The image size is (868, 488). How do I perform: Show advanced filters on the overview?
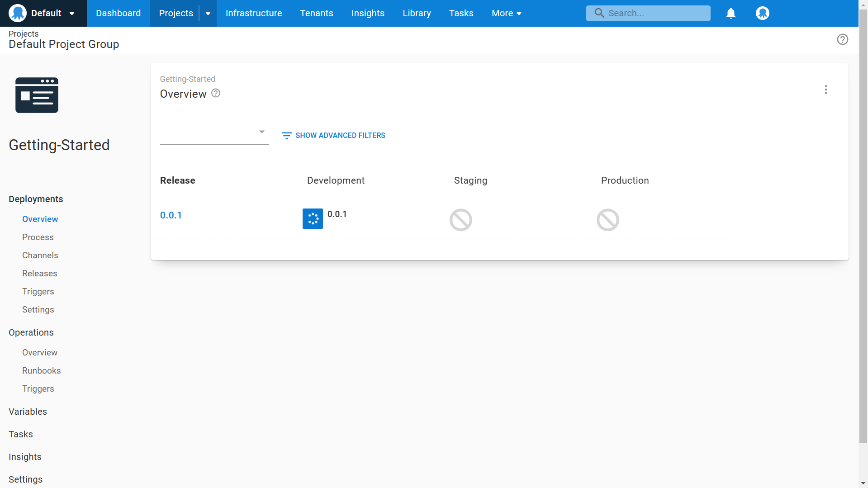pyautogui.click(x=340, y=135)
